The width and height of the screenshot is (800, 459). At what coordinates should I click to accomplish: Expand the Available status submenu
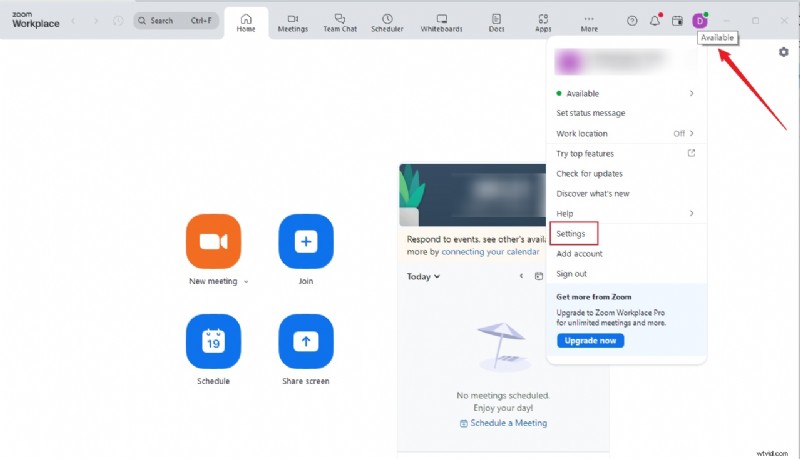[x=625, y=93]
